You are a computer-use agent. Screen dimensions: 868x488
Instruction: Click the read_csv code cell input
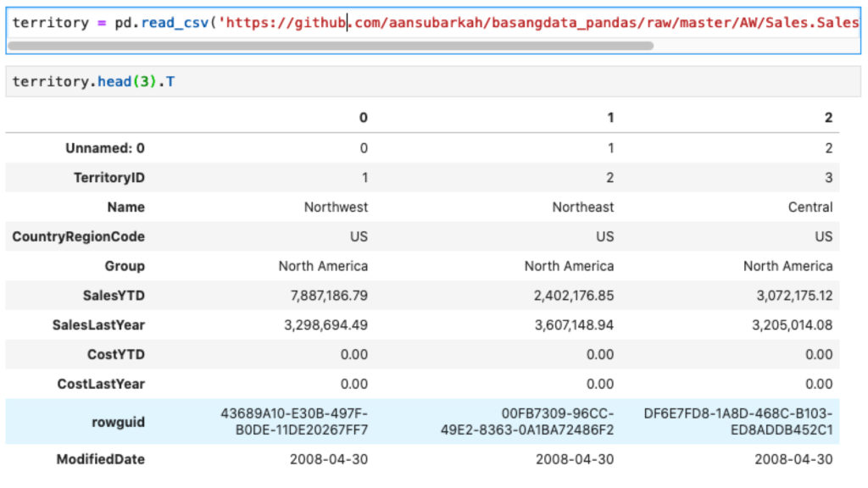pyautogui.click(x=433, y=23)
